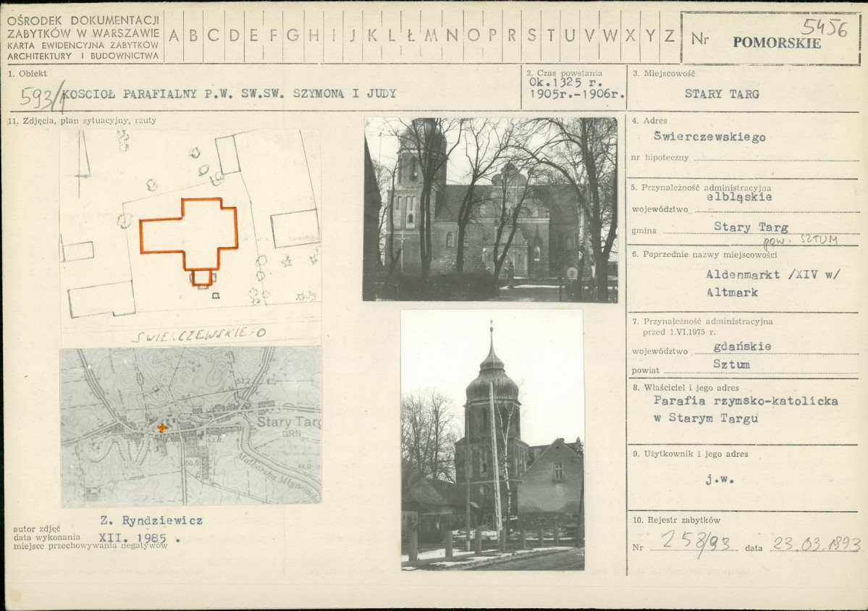
Task: Click the letter X index cell
Action: (x=630, y=36)
